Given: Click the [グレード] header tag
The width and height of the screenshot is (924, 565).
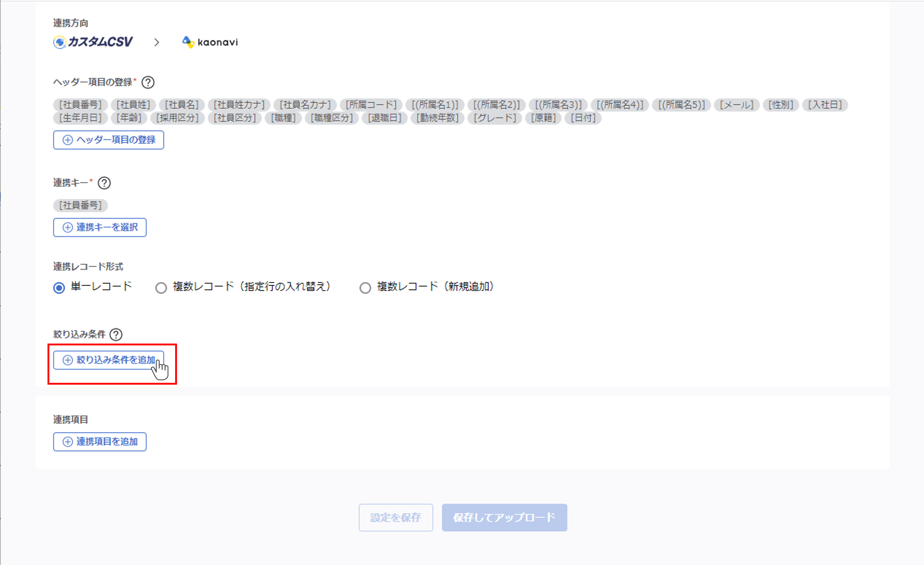Looking at the screenshot, I should 495,118.
